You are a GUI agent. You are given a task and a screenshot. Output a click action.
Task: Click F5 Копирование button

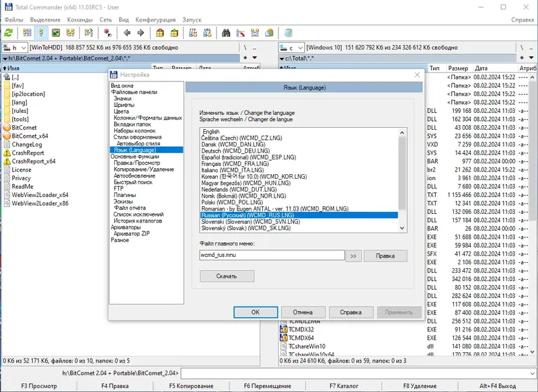pyautogui.click(x=191, y=386)
